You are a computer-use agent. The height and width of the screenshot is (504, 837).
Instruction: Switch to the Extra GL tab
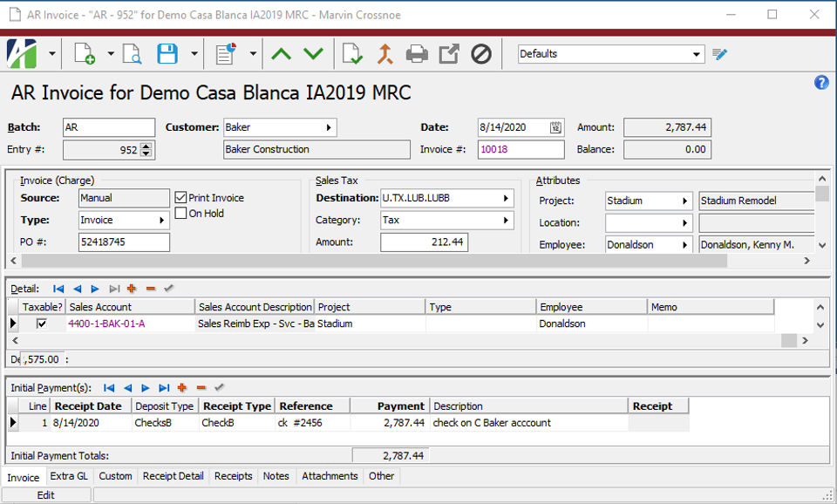pos(69,476)
